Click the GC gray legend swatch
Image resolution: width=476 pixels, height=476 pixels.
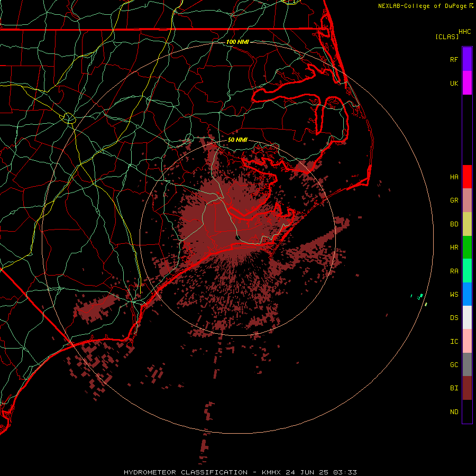pos(467,364)
